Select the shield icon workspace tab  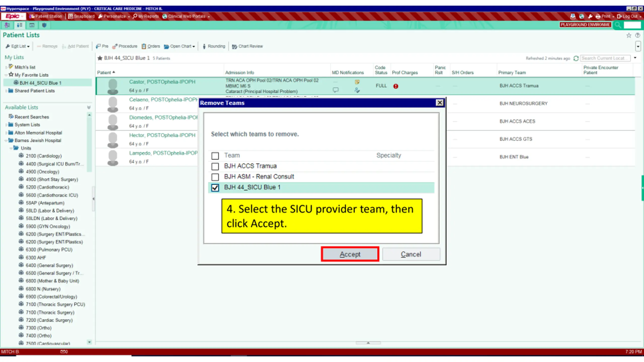(44, 25)
